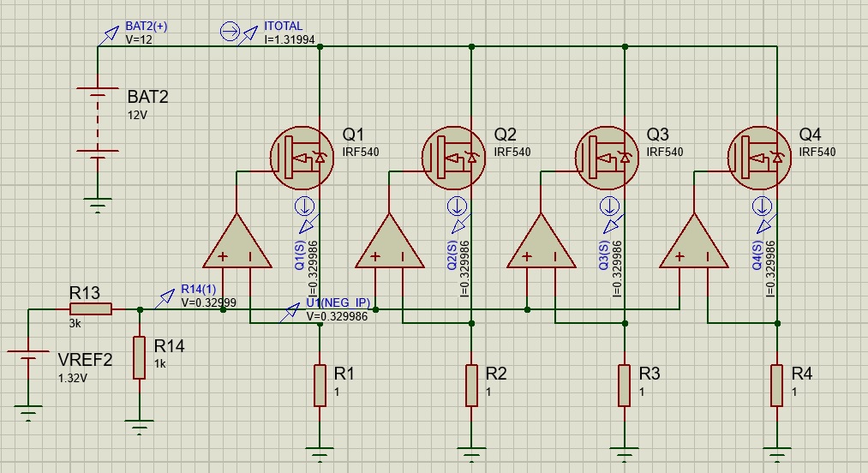Click the Q2(S) current probe circle
The height and width of the screenshot is (473, 868).
pyautogui.click(x=457, y=207)
